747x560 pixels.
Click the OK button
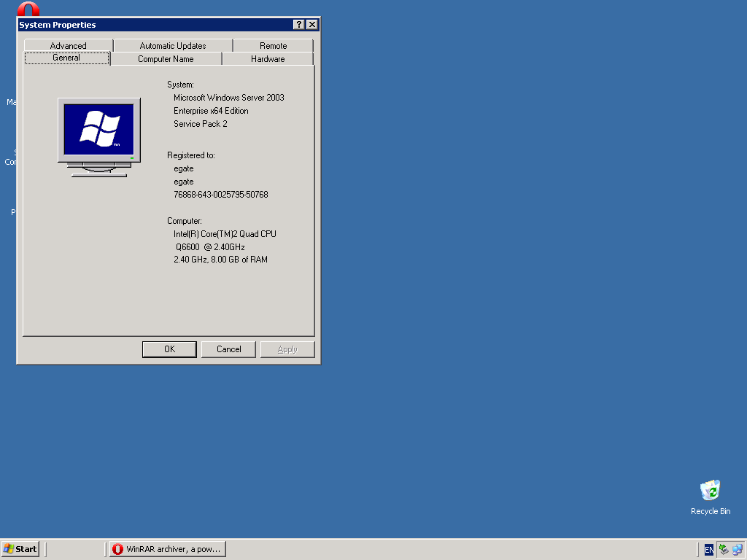169,349
